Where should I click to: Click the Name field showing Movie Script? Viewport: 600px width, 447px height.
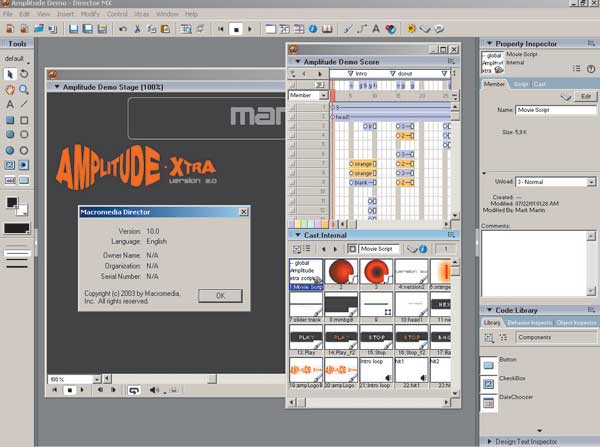coord(556,110)
